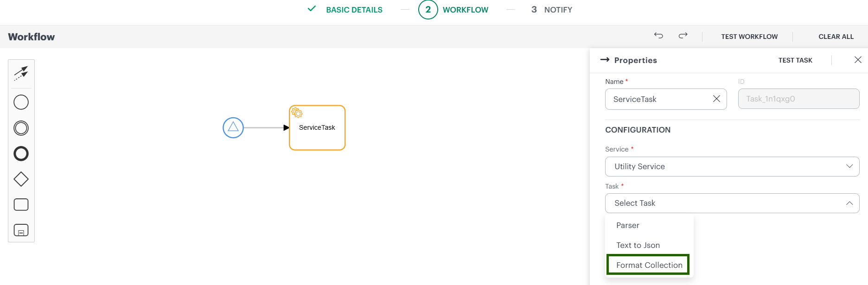Select the ServiceTask node on canvas

coord(317,128)
